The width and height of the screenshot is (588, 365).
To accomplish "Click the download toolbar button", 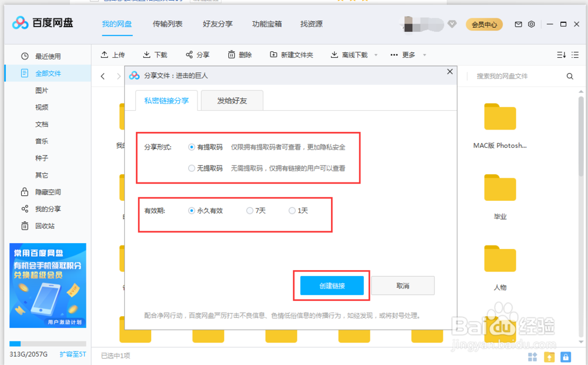I will click(155, 55).
